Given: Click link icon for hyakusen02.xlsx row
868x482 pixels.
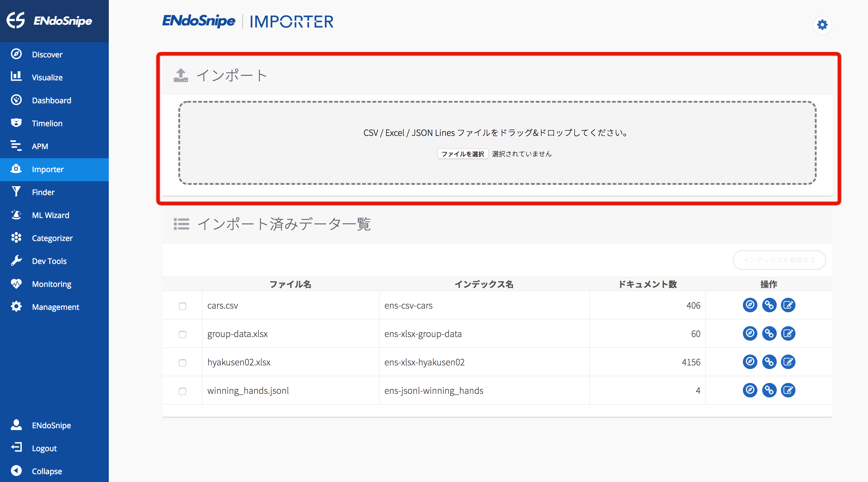Looking at the screenshot, I should pyautogui.click(x=769, y=361).
